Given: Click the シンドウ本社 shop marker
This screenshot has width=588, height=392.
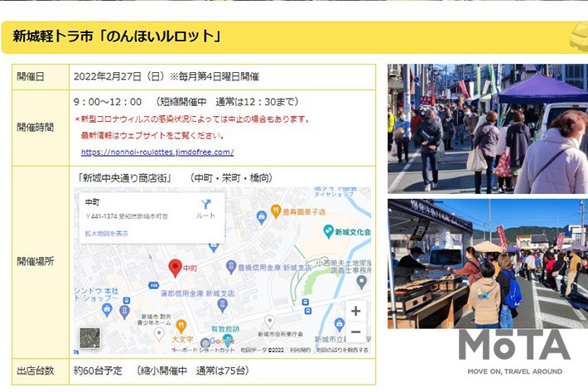Looking at the screenshot, I should [107, 310].
